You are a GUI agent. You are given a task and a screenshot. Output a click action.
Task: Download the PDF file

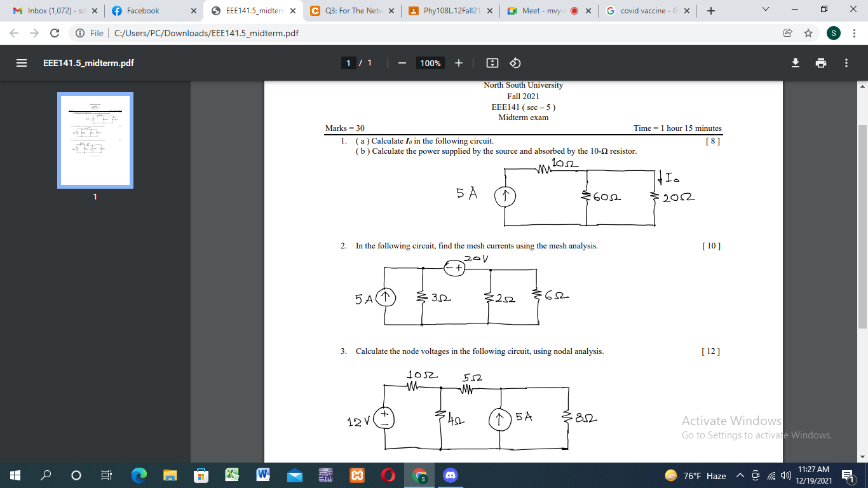[x=794, y=63]
